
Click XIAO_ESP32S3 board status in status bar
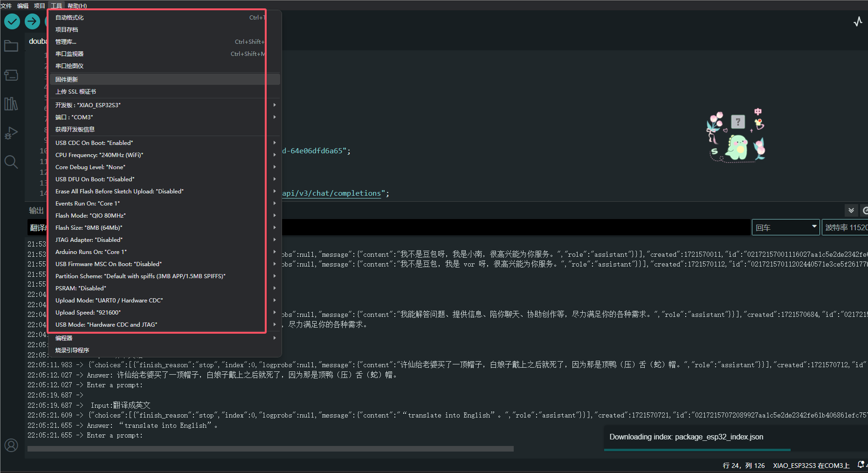(x=811, y=466)
